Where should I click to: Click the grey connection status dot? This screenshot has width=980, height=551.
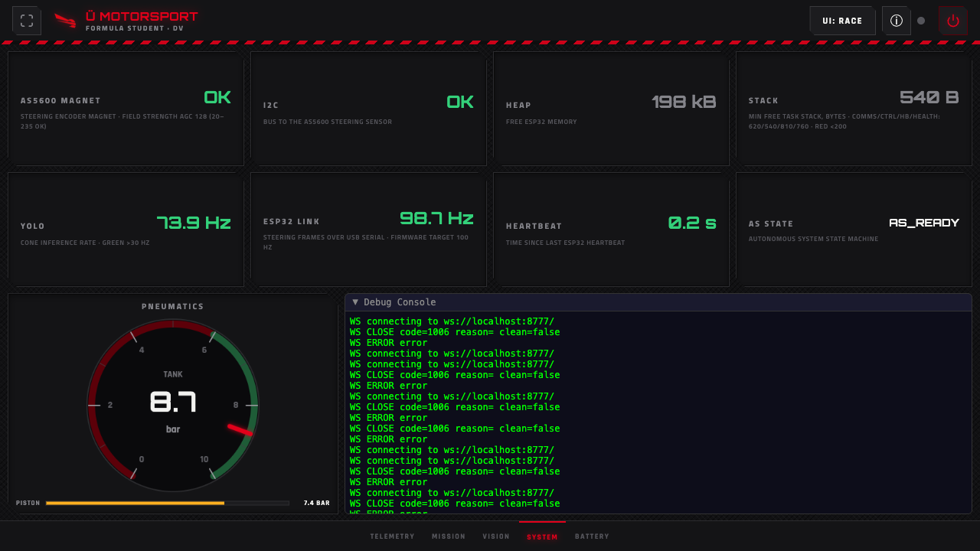pyautogui.click(x=921, y=21)
